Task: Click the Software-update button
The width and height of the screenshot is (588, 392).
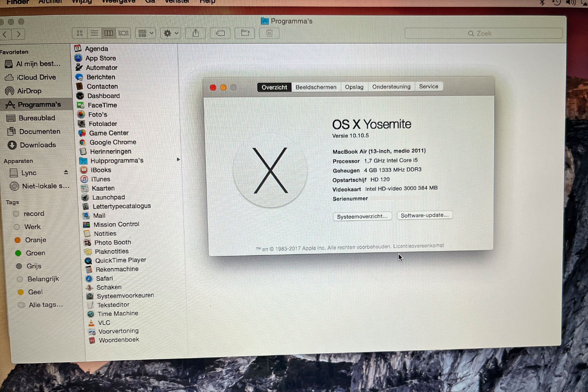Action: 425,215
